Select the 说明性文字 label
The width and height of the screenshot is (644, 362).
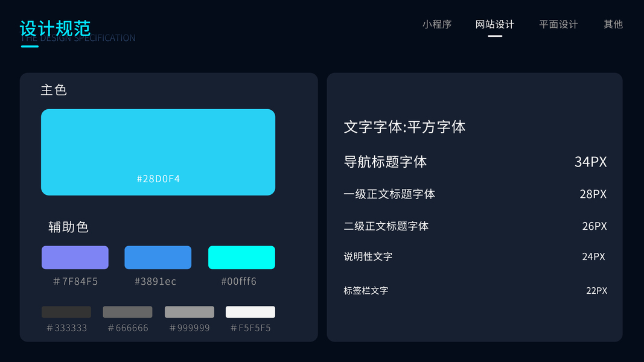tap(368, 256)
